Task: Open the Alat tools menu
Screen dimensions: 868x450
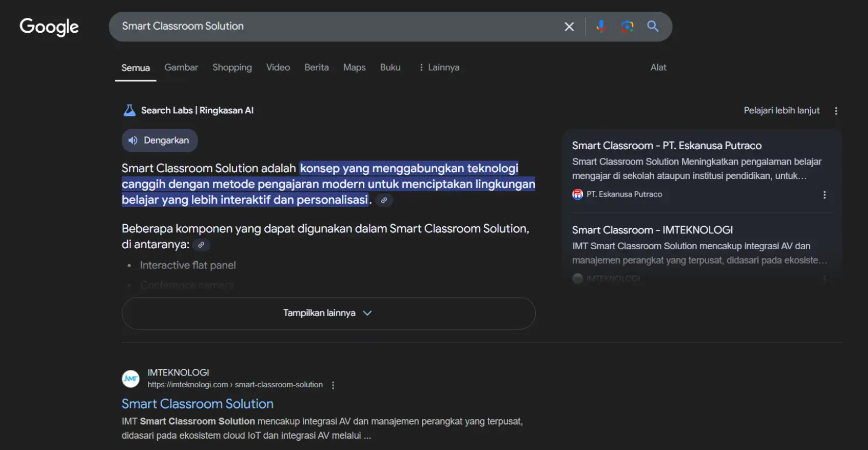Action: (658, 67)
